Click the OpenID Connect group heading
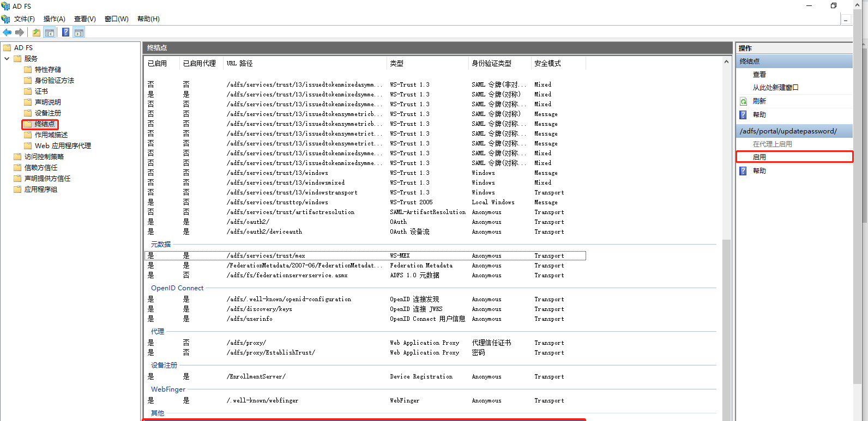868x421 pixels. click(177, 288)
